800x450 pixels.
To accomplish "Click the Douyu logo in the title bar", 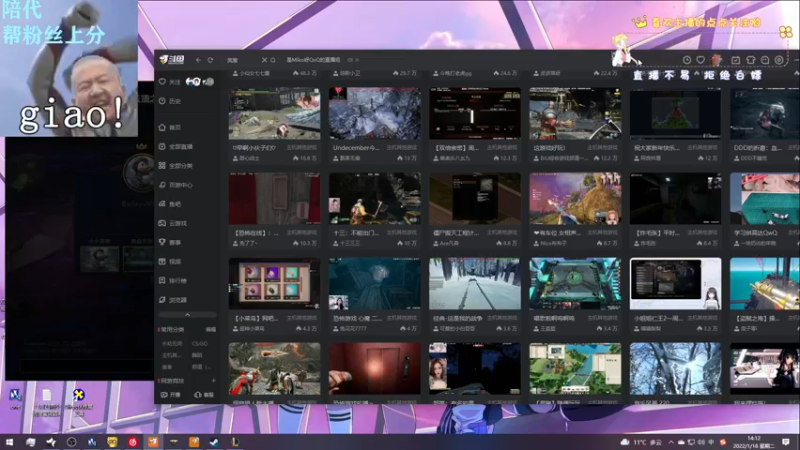I will click(171, 60).
